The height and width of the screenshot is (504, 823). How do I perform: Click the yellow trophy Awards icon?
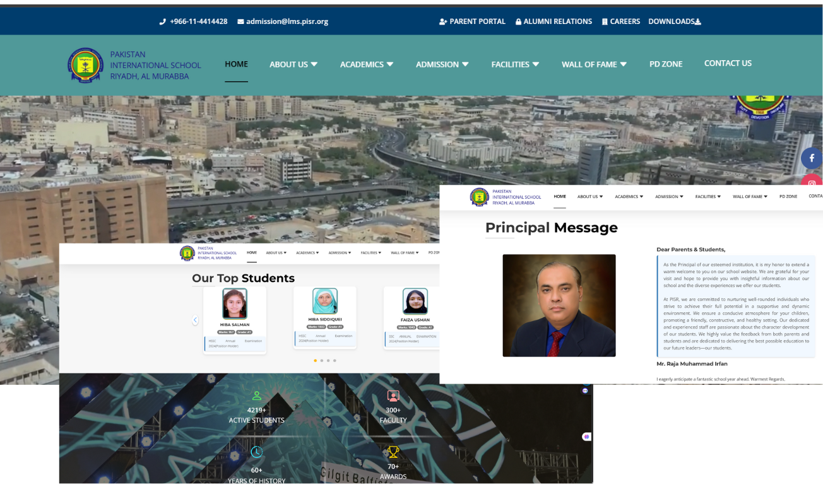pyautogui.click(x=393, y=452)
